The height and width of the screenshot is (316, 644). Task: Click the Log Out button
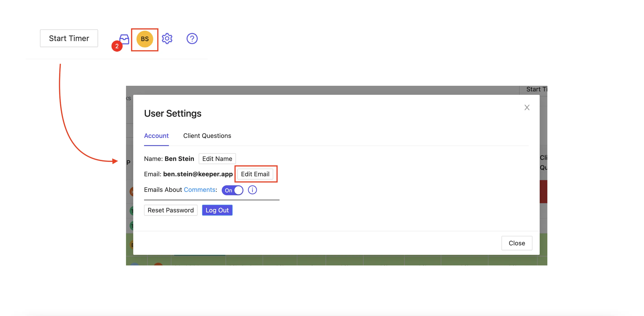(217, 210)
